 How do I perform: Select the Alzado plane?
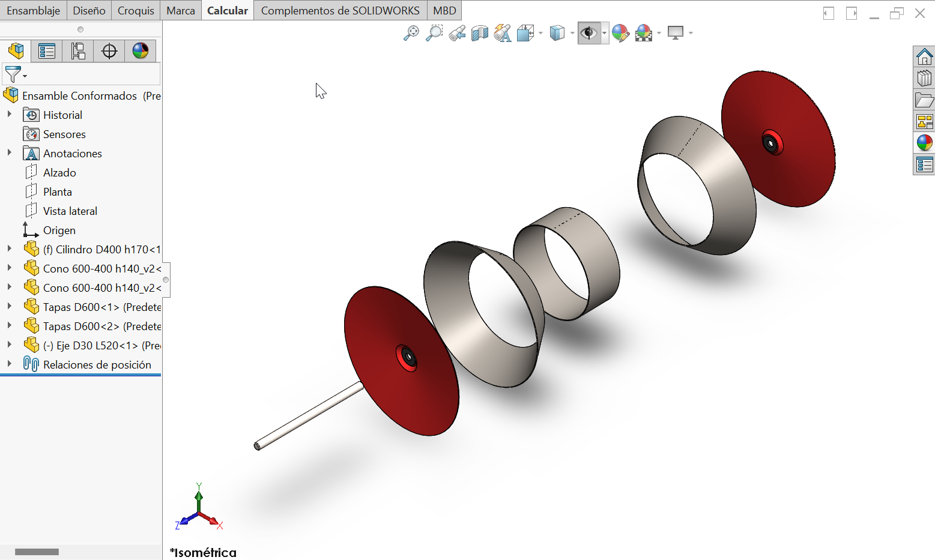click(59, 173)
